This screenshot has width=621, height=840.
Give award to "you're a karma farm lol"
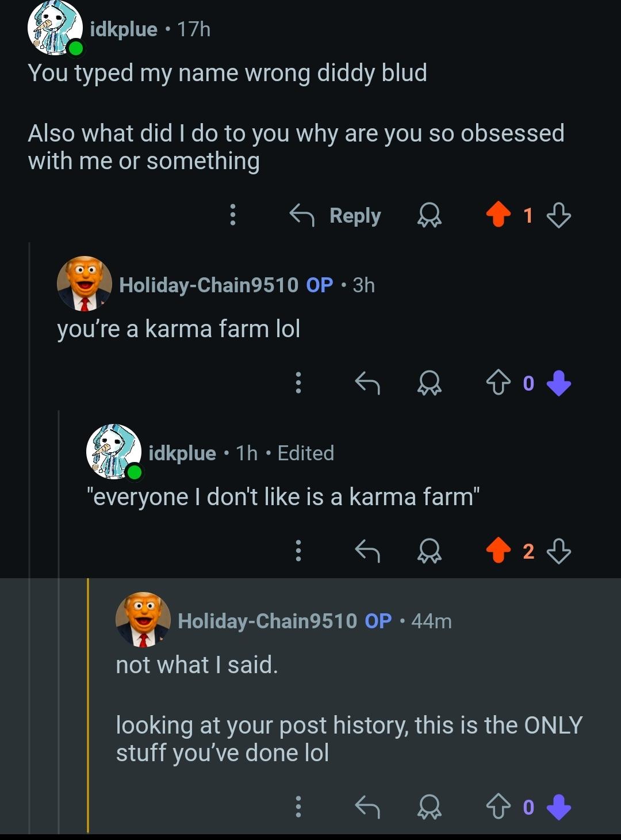pos(429,383)
